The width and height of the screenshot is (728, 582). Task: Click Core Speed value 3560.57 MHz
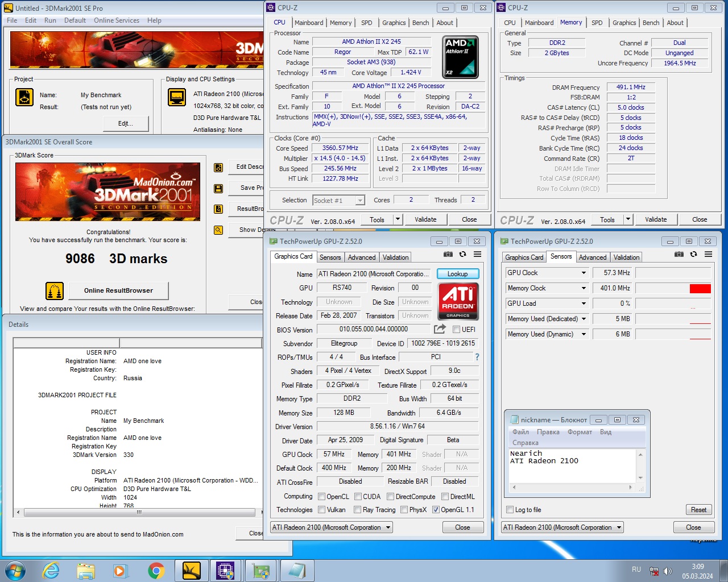(340, 148)
